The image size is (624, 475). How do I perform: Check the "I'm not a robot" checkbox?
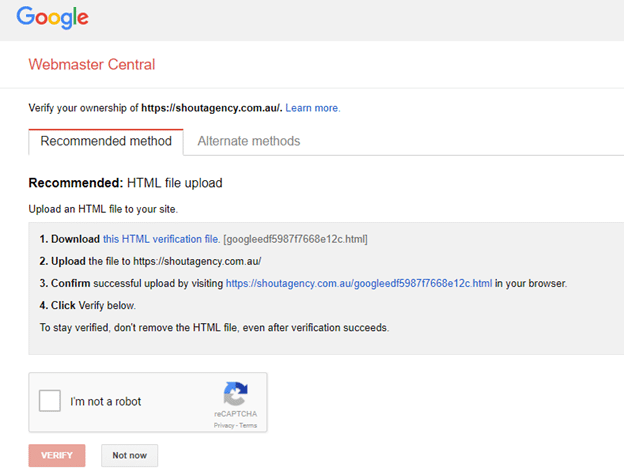(49, 401)
